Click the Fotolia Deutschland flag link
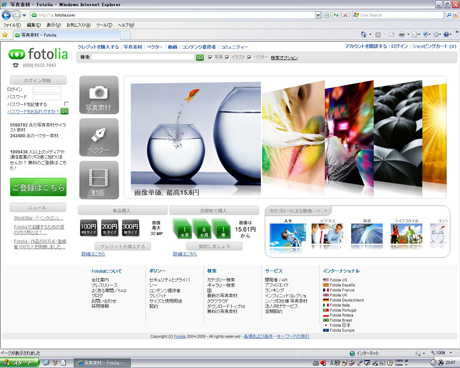 point(343,300)
